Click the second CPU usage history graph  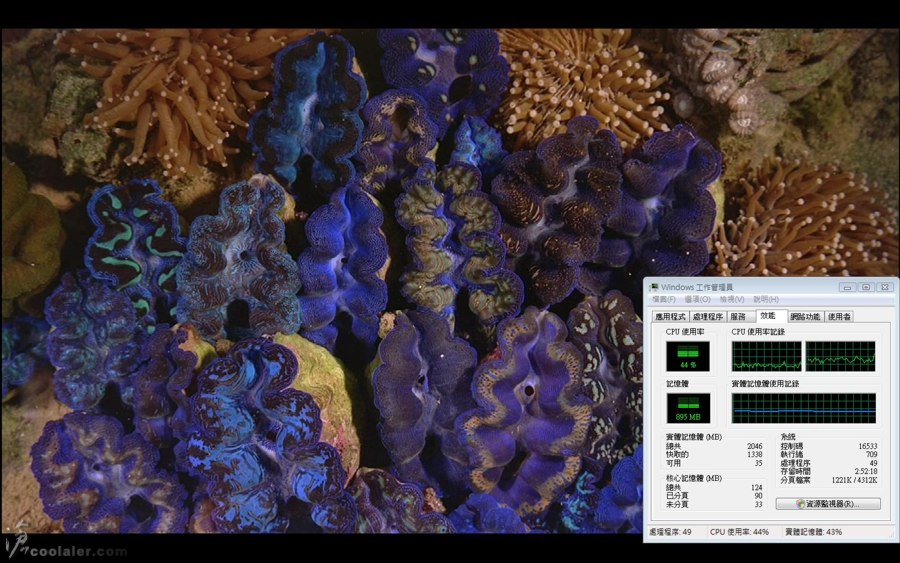point(840,356)
